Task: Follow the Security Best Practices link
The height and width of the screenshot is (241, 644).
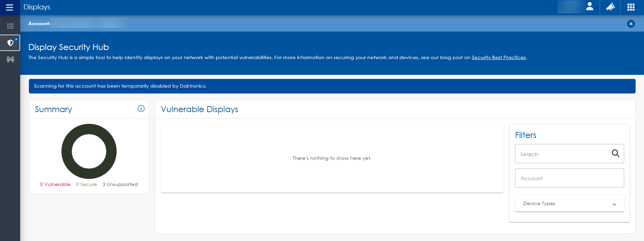Action: (499, 57)
